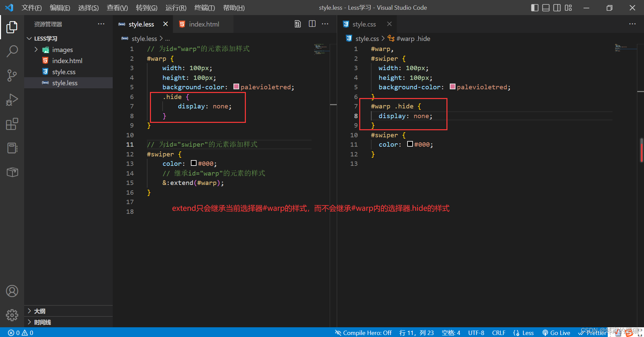This screenshot has width=644, height=337.
Task: Click Prettier status bar item
Action: (593, 333)
